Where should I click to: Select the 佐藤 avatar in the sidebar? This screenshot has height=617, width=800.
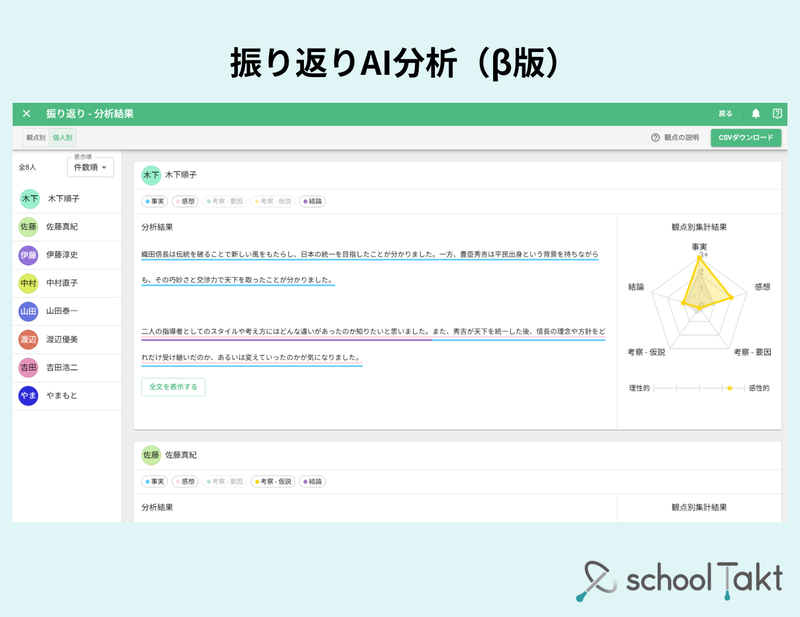[27, 227]
